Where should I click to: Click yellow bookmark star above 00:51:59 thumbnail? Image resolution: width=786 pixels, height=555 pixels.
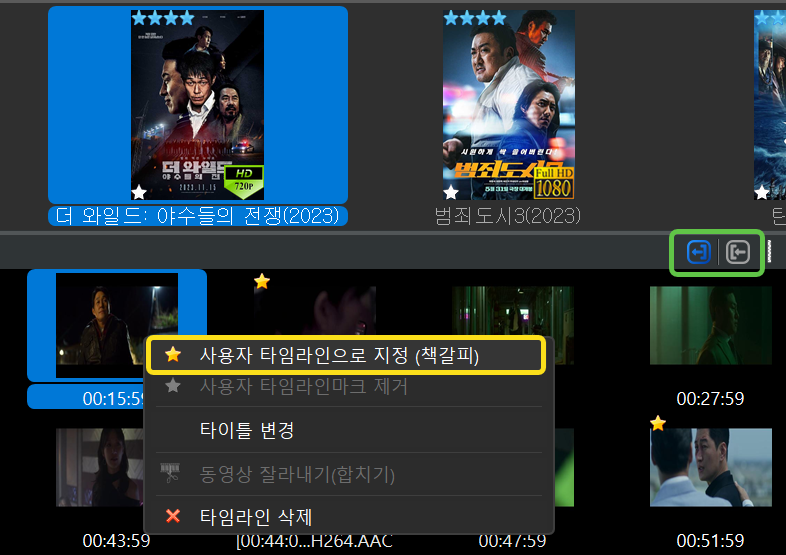pos(658,423)
